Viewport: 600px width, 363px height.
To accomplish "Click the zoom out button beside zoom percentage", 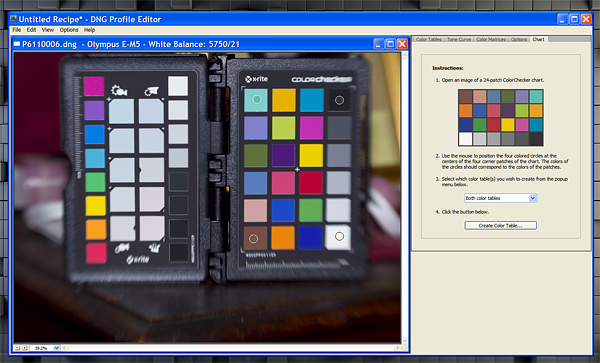I will point(17,348).
